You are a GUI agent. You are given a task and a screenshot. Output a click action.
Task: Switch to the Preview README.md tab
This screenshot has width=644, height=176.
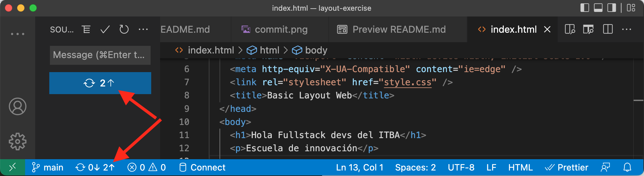(x=398, y=29)
